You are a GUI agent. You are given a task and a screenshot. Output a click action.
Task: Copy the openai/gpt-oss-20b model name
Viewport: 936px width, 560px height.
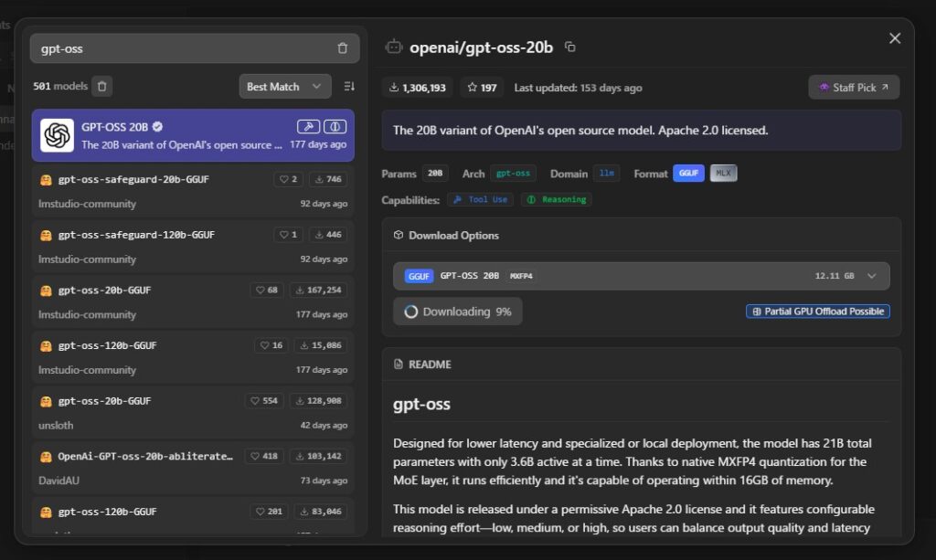(570, 48)
